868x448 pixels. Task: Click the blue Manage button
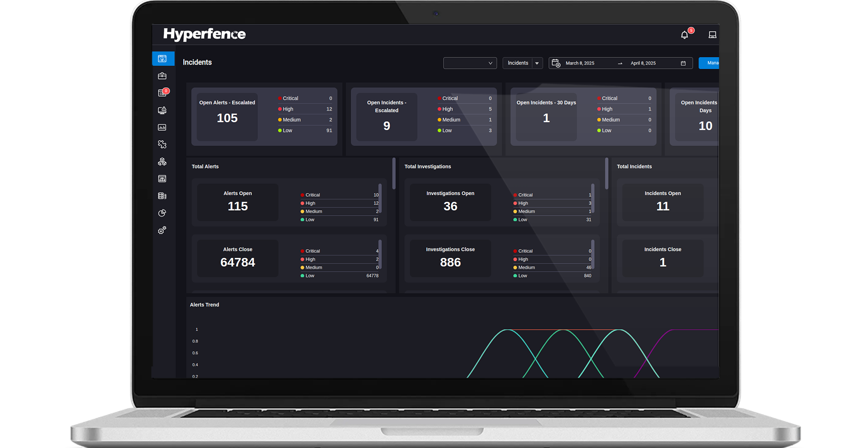pyautogui.click(x=709, y=63)
